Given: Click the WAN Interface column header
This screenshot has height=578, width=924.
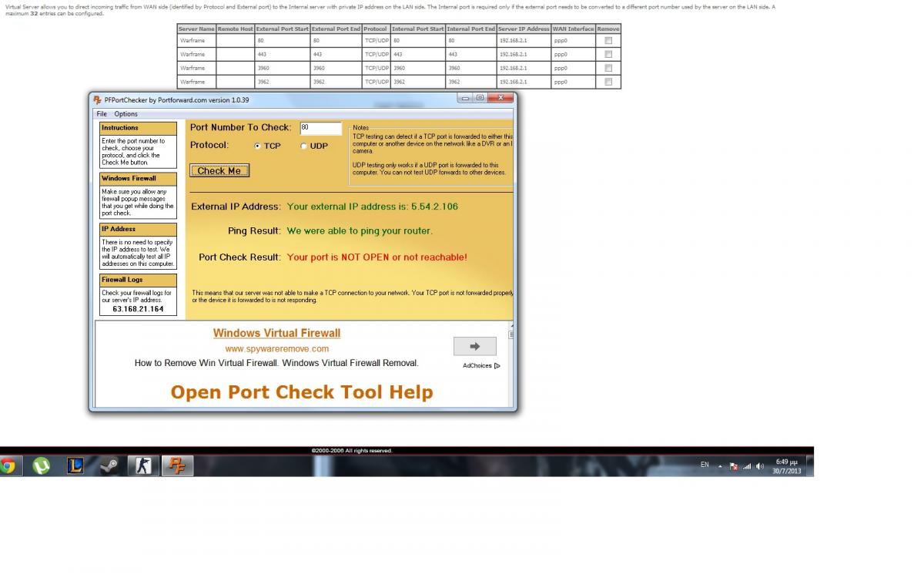Looking at the screenshot, I should [x=573, y=29].
